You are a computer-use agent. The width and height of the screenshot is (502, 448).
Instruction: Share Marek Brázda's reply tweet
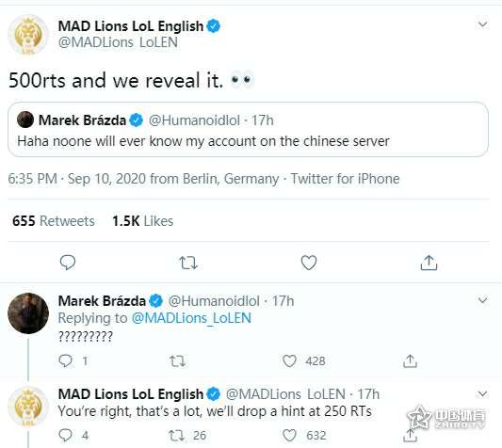(410, 361)
